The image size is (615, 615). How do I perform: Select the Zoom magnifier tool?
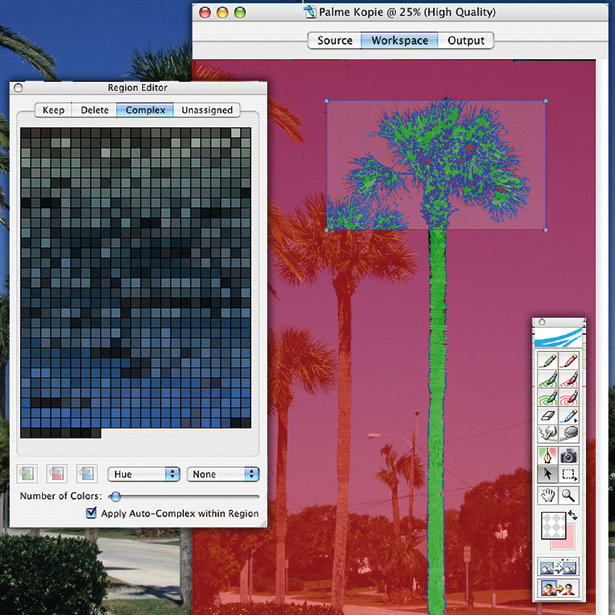coord(569,495)
